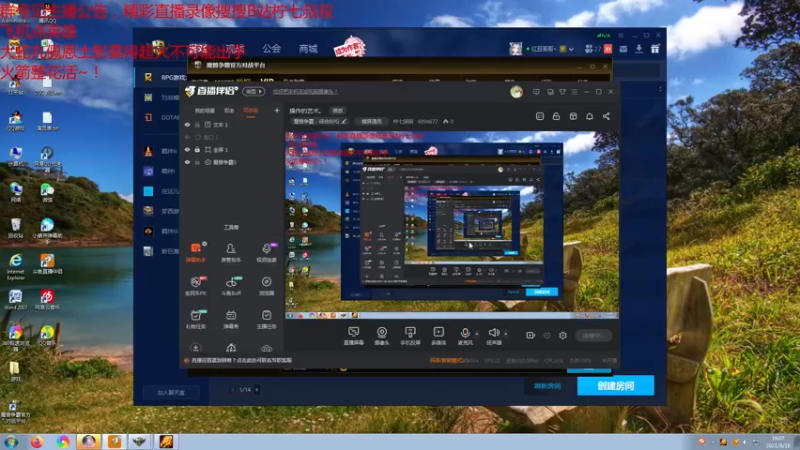Click the music tool icon in toolbox
This screenshot has height=450, width=800.
point(231,348)
